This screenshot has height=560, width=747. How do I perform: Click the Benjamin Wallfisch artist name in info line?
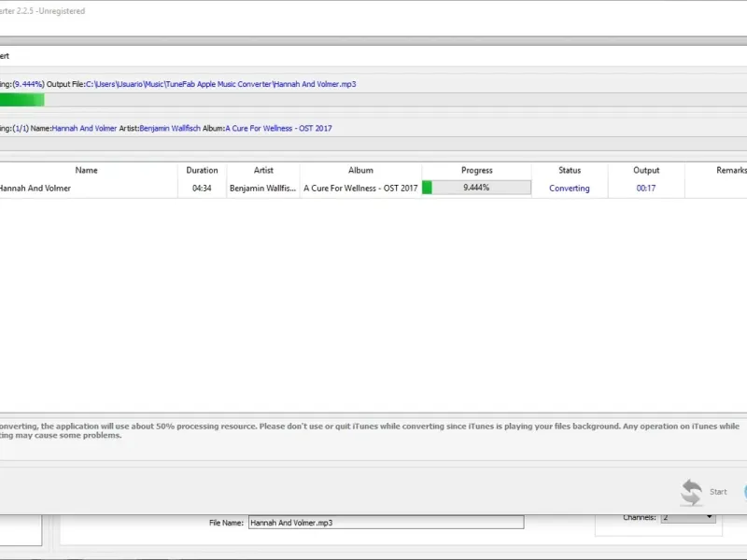[x=170, y=128]
